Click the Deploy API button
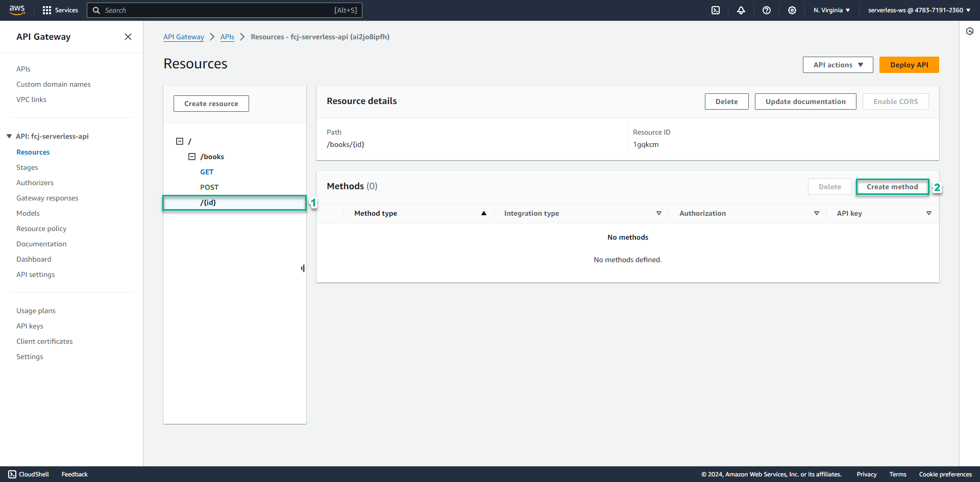The width and height of the screenshot is (980, 482). (909, 65)
